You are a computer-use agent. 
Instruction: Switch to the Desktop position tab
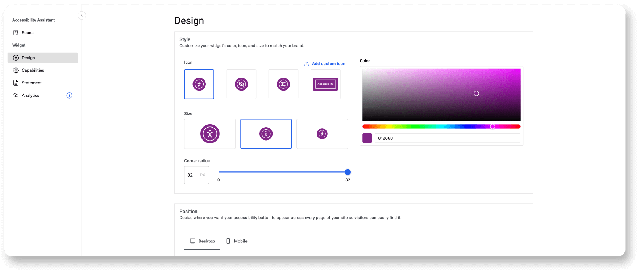(x=202, y=241)
